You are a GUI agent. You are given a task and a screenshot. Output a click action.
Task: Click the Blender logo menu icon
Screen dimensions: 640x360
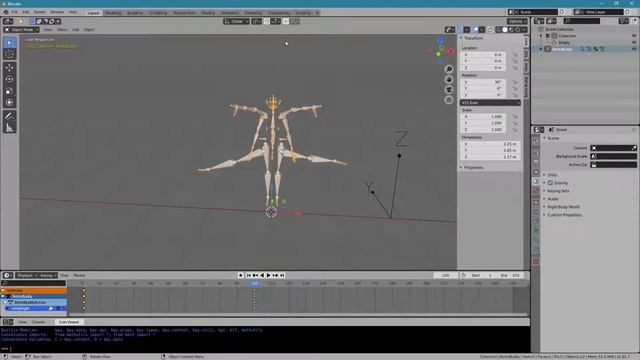tap(6, 12)
